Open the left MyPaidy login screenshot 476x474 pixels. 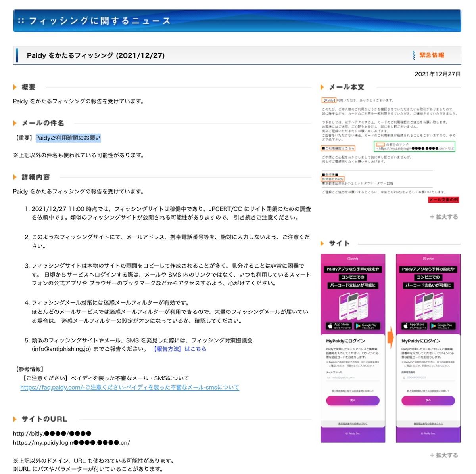click(353, 348)
